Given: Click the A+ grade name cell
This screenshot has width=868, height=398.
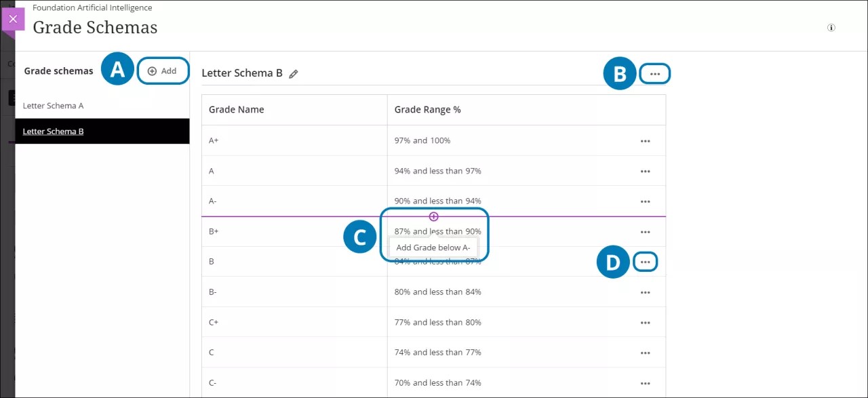Looking at the screenshot, I should (214, 140).
